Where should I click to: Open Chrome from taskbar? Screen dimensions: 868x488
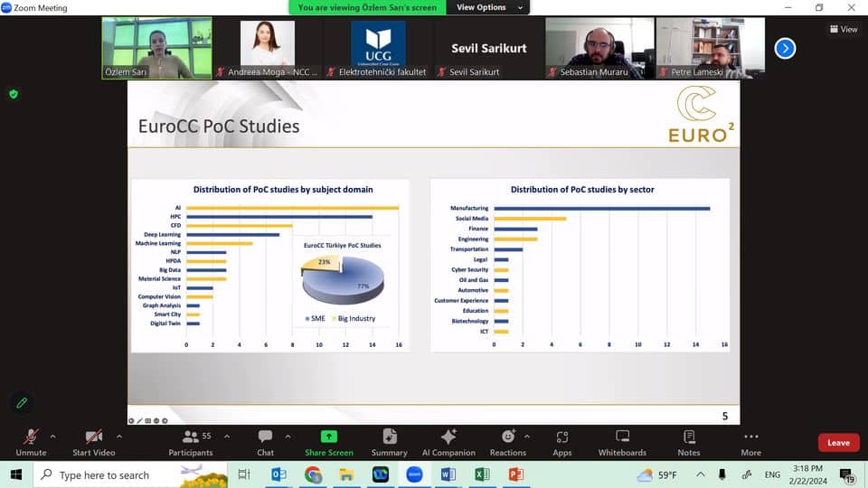(x=313, y=474)
